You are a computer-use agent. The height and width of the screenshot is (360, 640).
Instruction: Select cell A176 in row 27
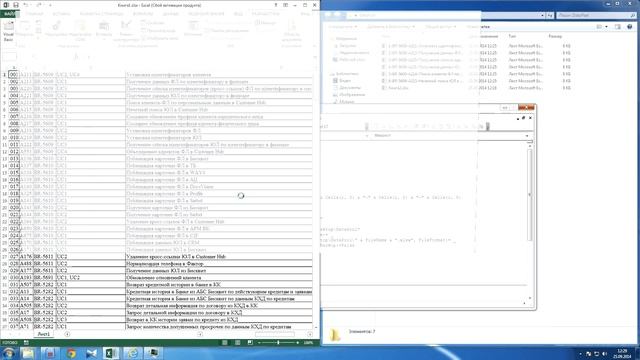pos(26,257)
